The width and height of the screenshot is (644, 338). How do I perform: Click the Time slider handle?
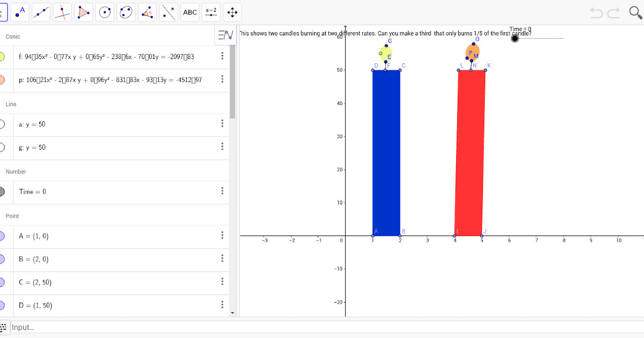515,38
